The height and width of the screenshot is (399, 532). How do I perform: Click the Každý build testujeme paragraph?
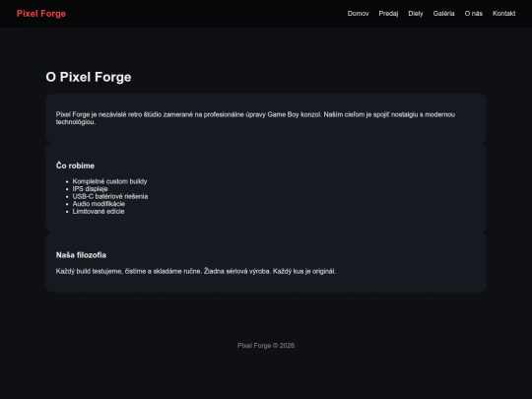pos(196,272)
